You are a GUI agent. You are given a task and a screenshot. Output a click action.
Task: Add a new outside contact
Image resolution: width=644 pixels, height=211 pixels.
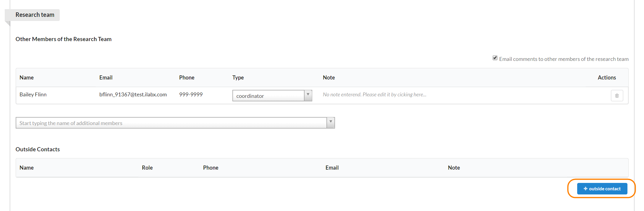point(602,189)
